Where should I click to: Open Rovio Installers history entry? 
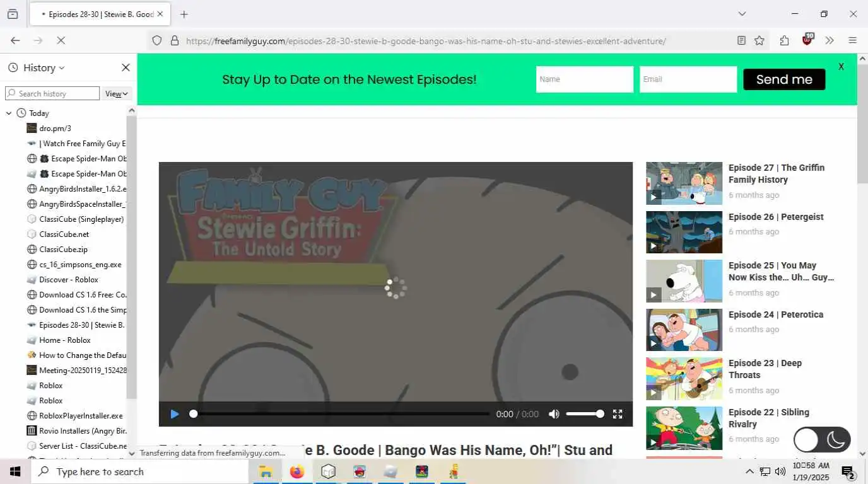pyautogui.click(x=76, y=431)
